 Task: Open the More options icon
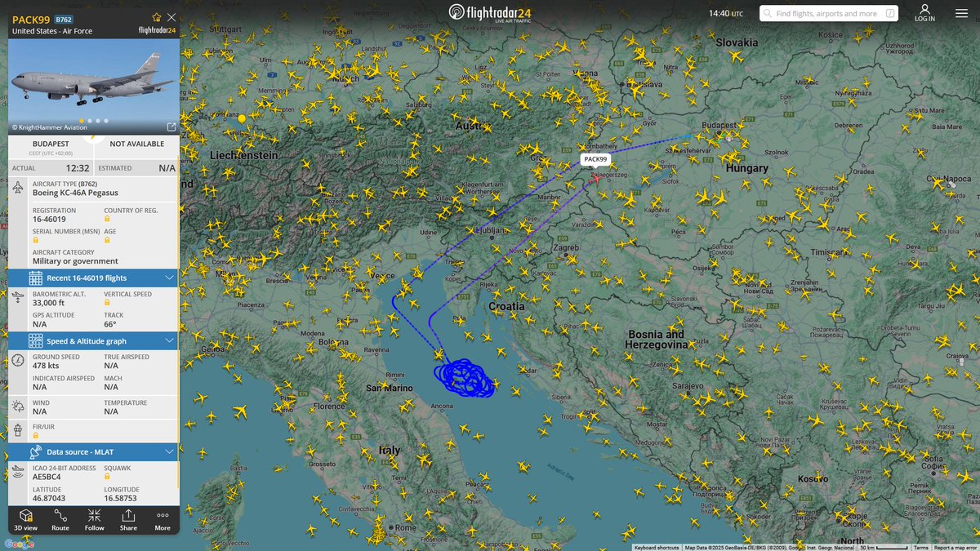pos(163,516)
